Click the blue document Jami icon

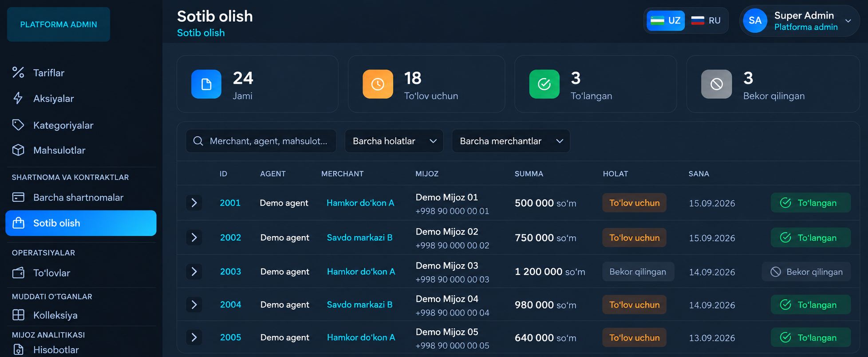coord(206,84)
